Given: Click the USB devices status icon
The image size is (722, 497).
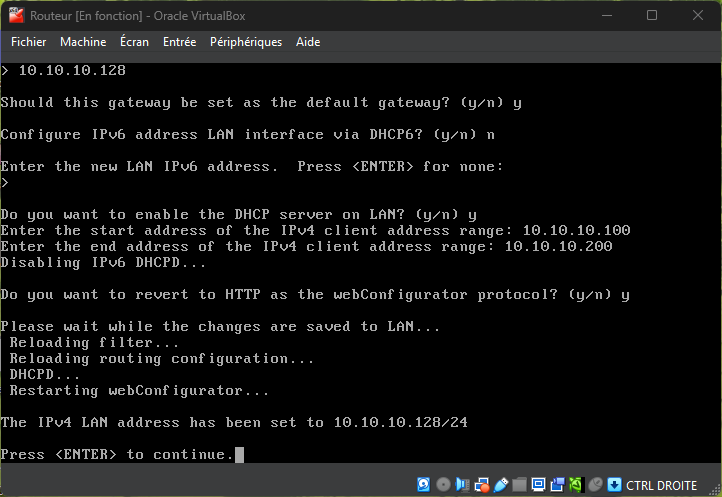Looking at the screenshot, I should click(501, 485).
